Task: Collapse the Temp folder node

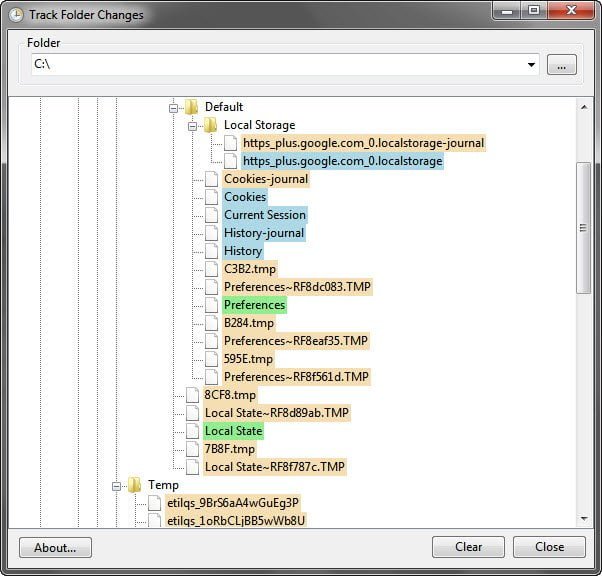Action: (x=116, y=487)
